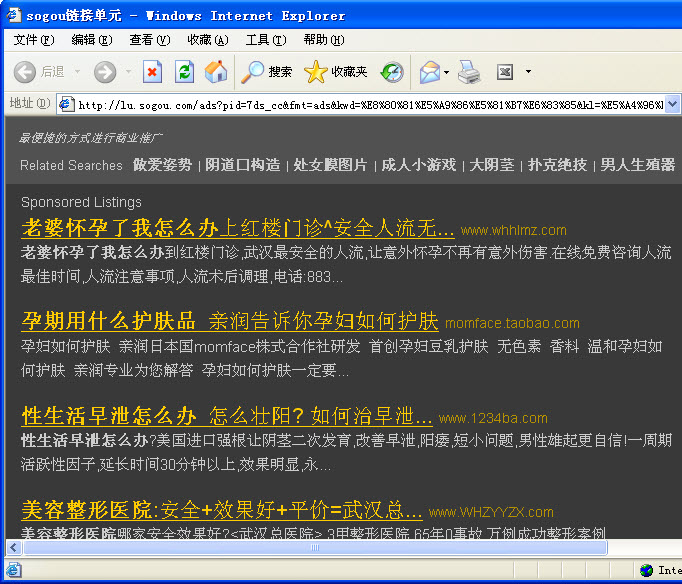This screenshot has width=682, height=584.
Task: Click the 成人小游戏 related search link
Action: pos(418,165)
